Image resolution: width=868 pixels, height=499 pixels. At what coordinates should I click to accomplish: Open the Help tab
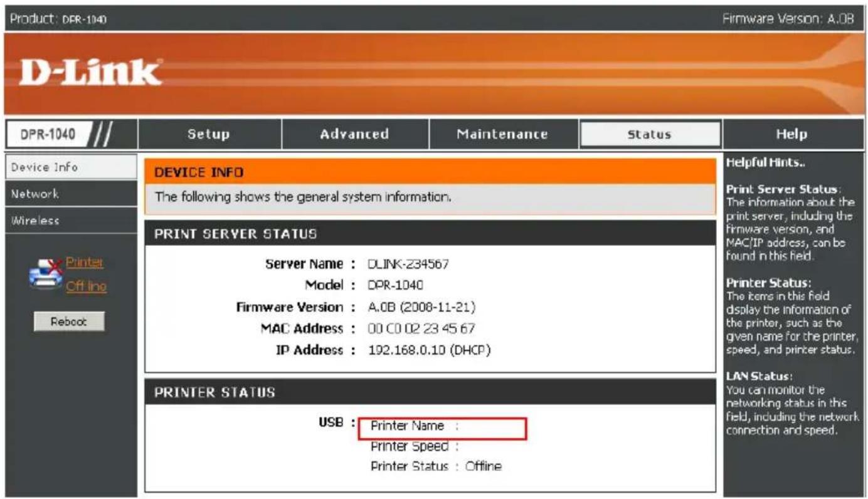point(791,134)
